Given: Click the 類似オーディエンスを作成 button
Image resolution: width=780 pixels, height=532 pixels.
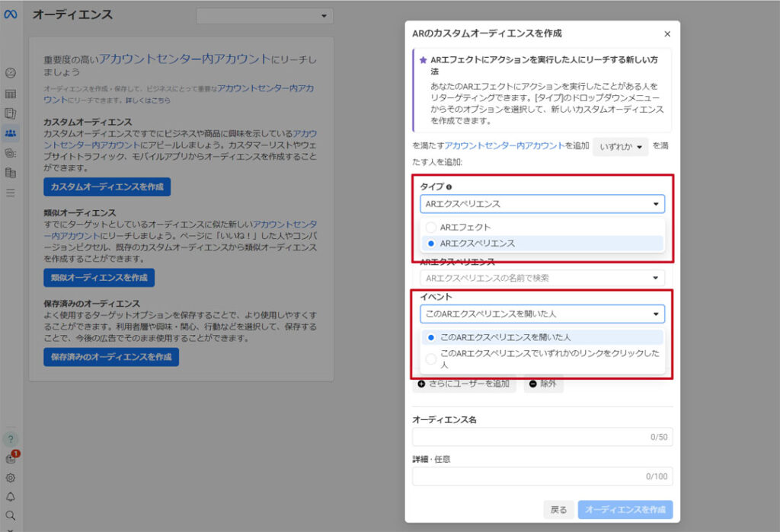Looking at the screenshot, I should 97,278.
